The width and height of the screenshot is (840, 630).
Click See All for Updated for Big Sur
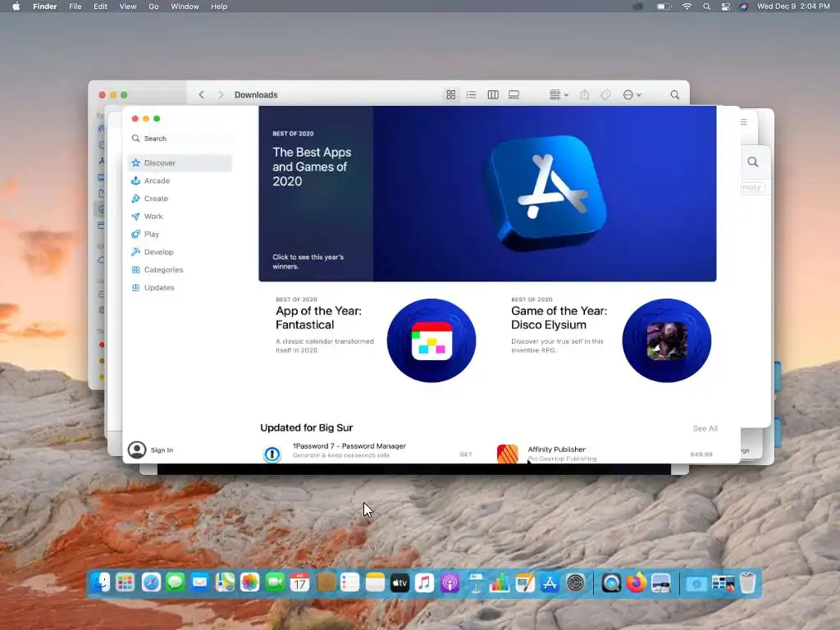point(705,428)
